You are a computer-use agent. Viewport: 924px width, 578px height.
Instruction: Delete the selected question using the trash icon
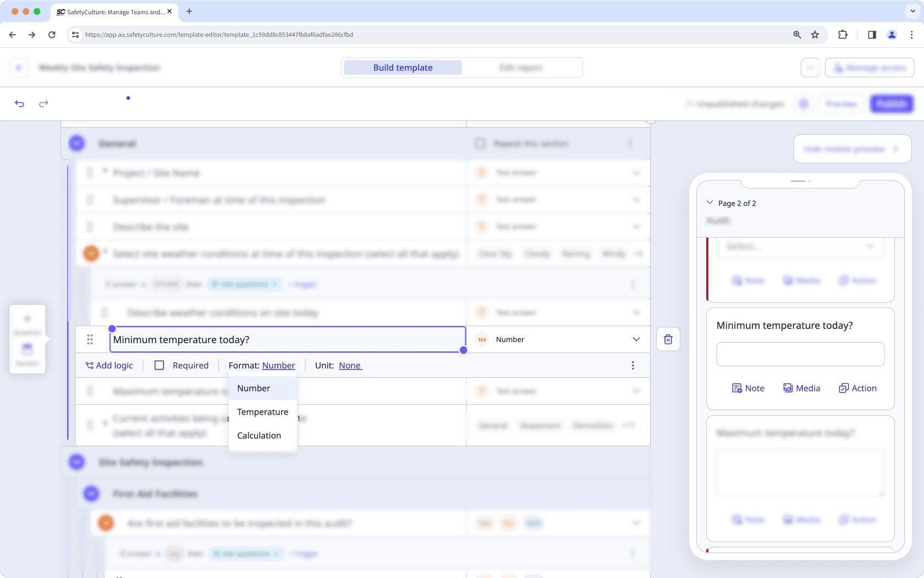click(x=668, y=339)
